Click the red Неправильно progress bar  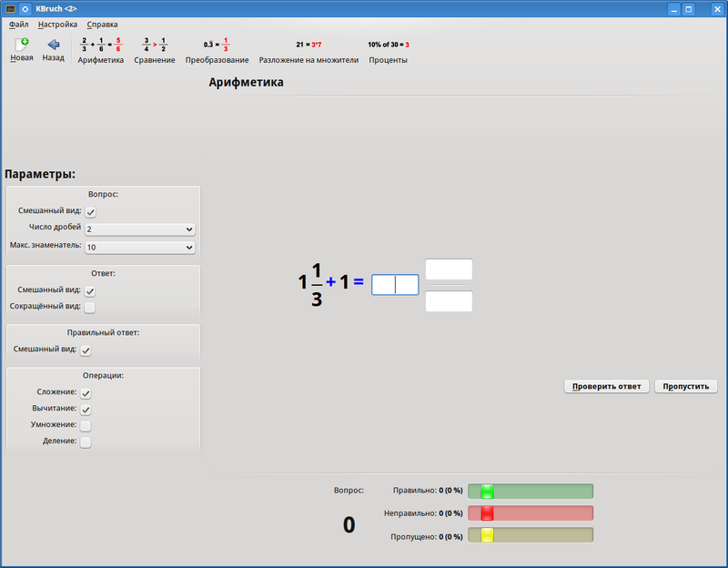click(531, 513)
